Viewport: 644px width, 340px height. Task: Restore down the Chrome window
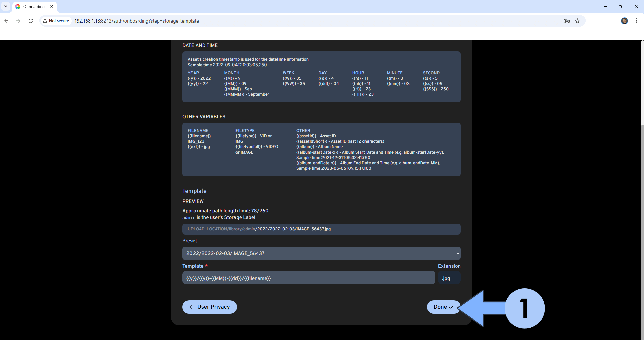point(621,6)
